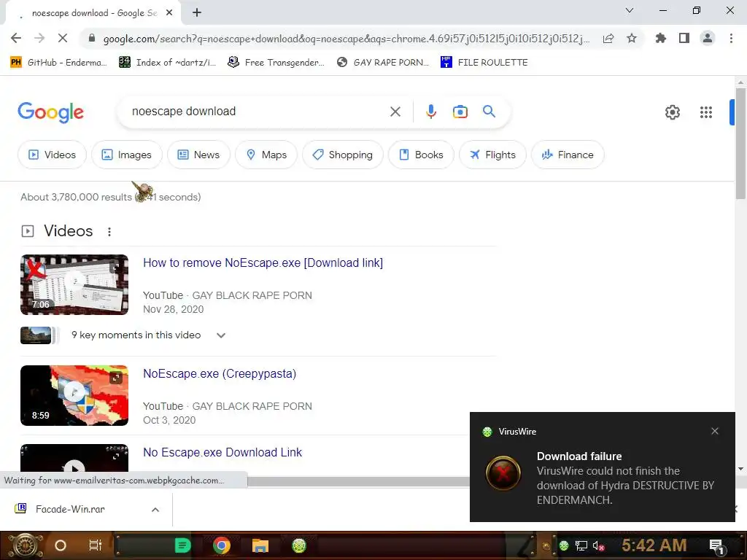Dismiss the VirusWire notification
The image size is (747, 560).
point(715,431)
